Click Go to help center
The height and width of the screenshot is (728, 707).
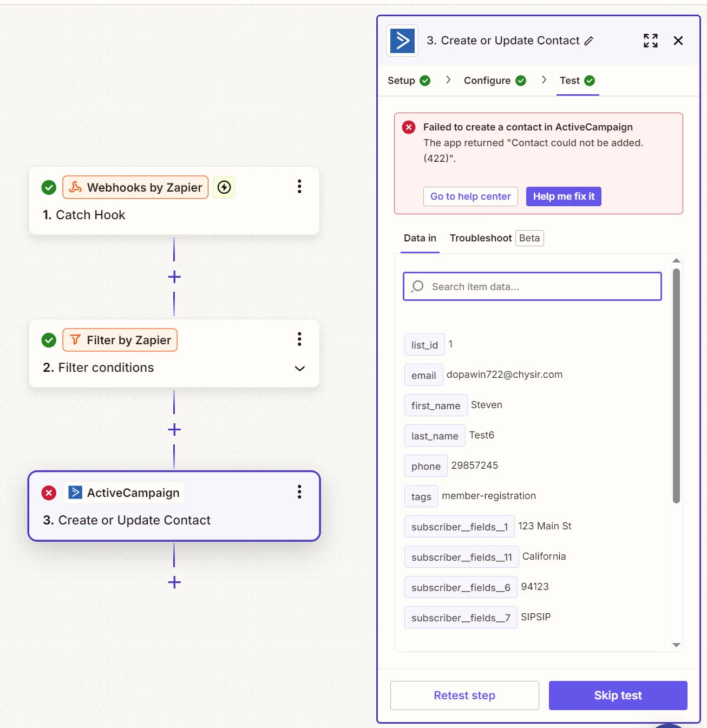[470, 196]
